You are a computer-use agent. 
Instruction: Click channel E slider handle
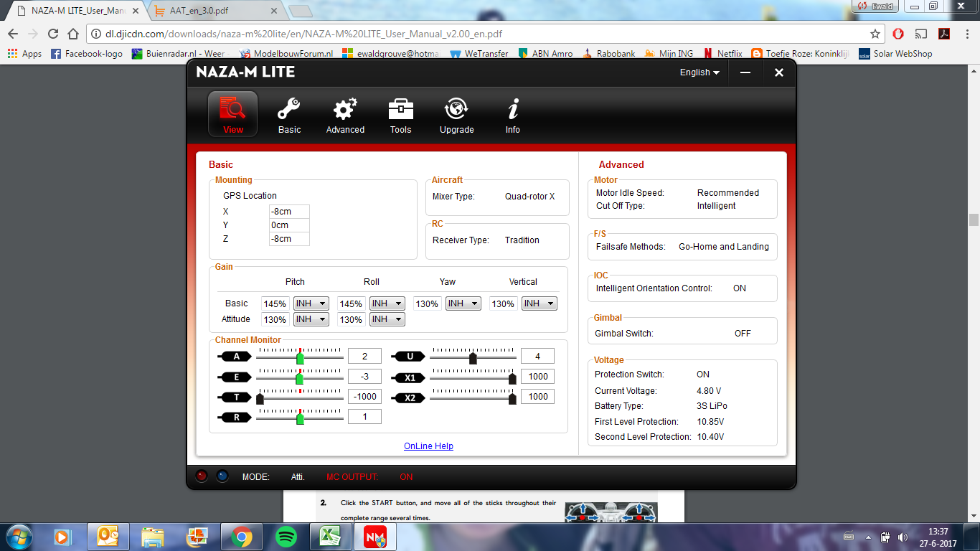click(x=300, y=377)
